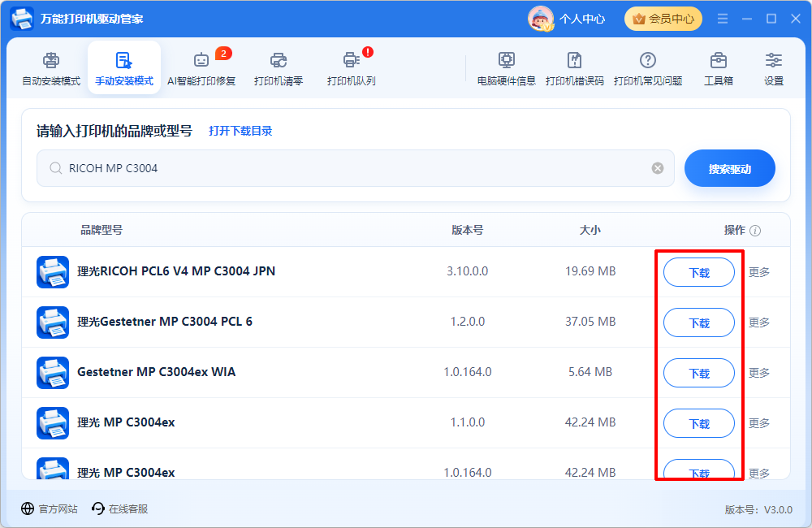
Task: Select the 37.05 MB size cell
Action: coord(590,321)
